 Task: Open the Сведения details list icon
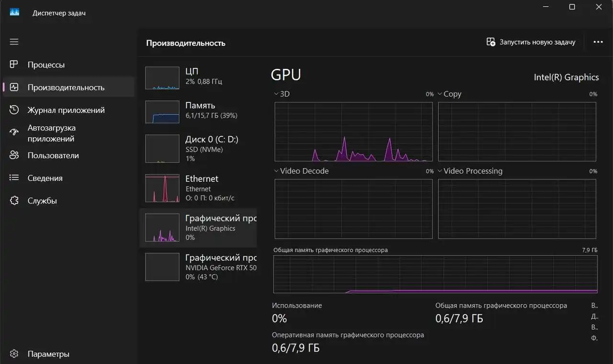pyautogui.click(x=14, y=178)
